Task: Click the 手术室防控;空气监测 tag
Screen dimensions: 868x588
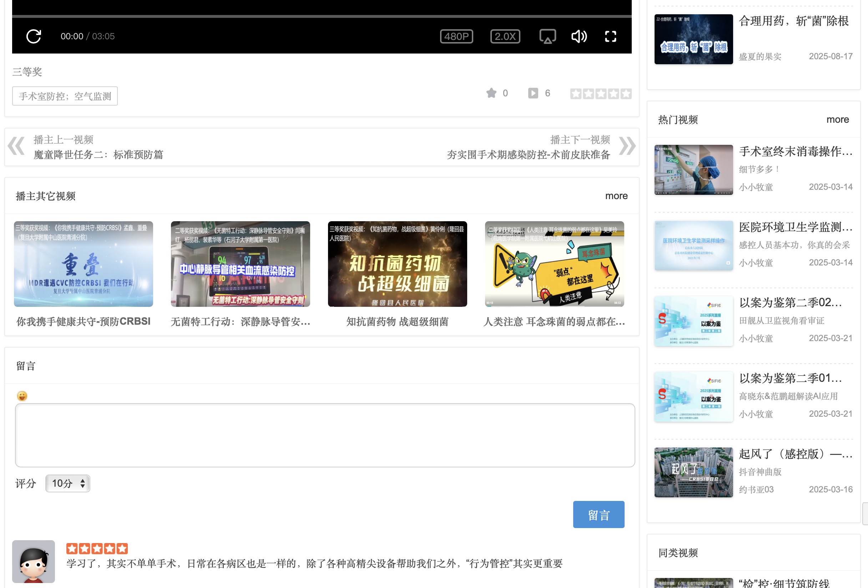Action: [x=65, y=96]
